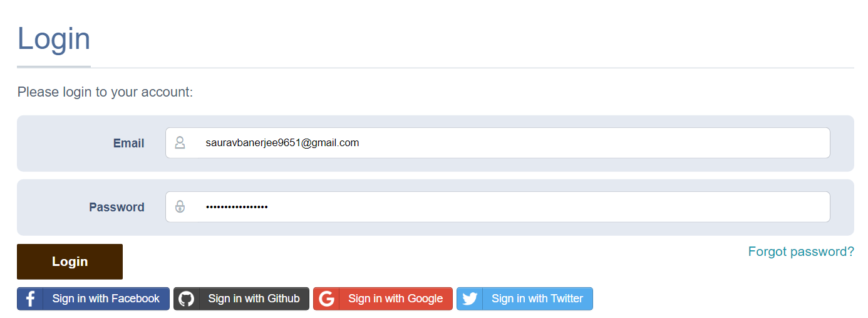Click the large Login page heading
The height and width of the screenshot is (318, 868).
[54, 38]
